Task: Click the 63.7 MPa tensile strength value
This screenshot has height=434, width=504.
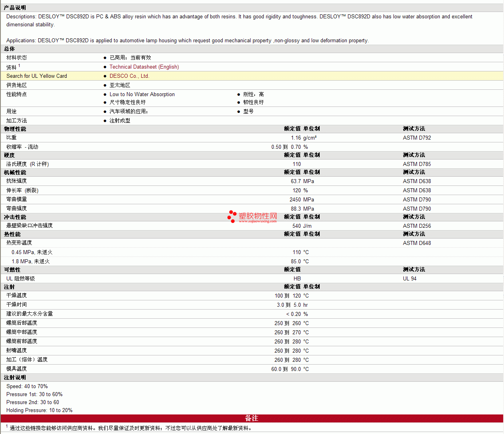Action: (x=302, y=181)
